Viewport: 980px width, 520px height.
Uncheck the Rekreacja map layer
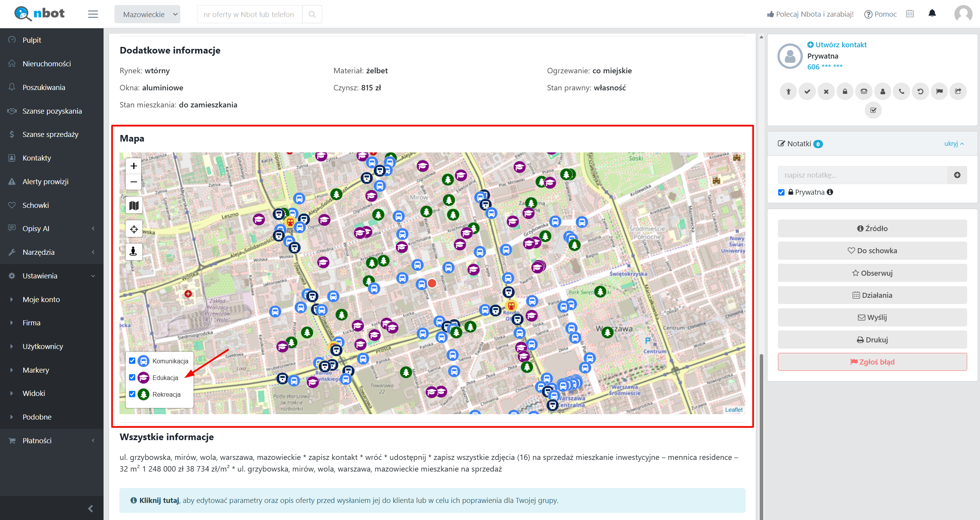(x=132, y=394)
